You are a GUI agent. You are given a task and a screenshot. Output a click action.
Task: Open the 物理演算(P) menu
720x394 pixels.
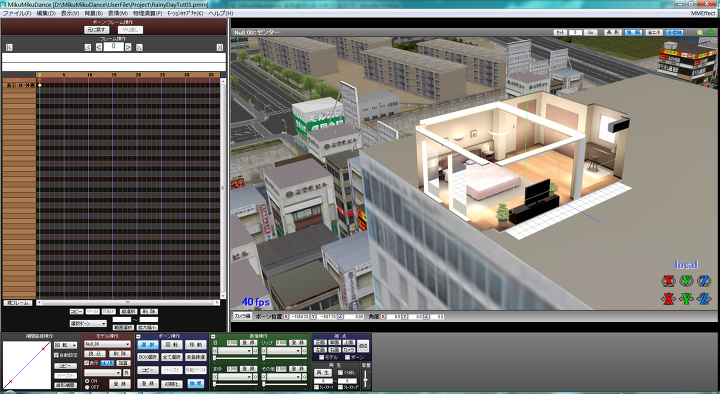[x=147, y=13]
